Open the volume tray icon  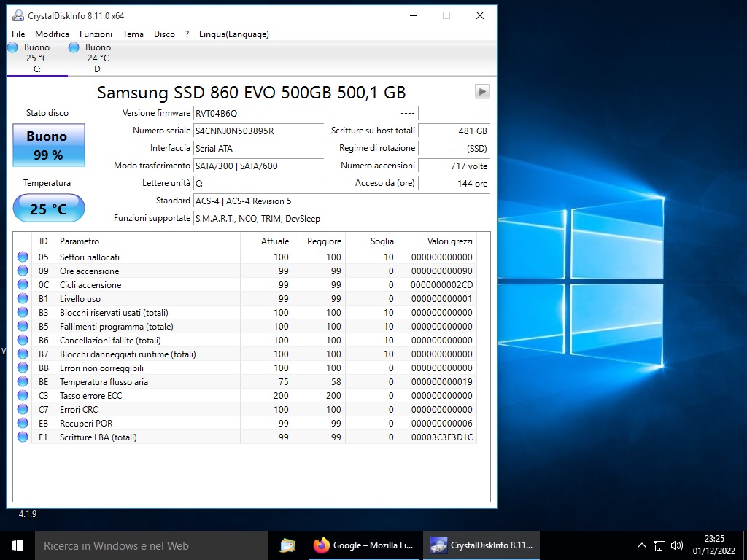point(676,545)
